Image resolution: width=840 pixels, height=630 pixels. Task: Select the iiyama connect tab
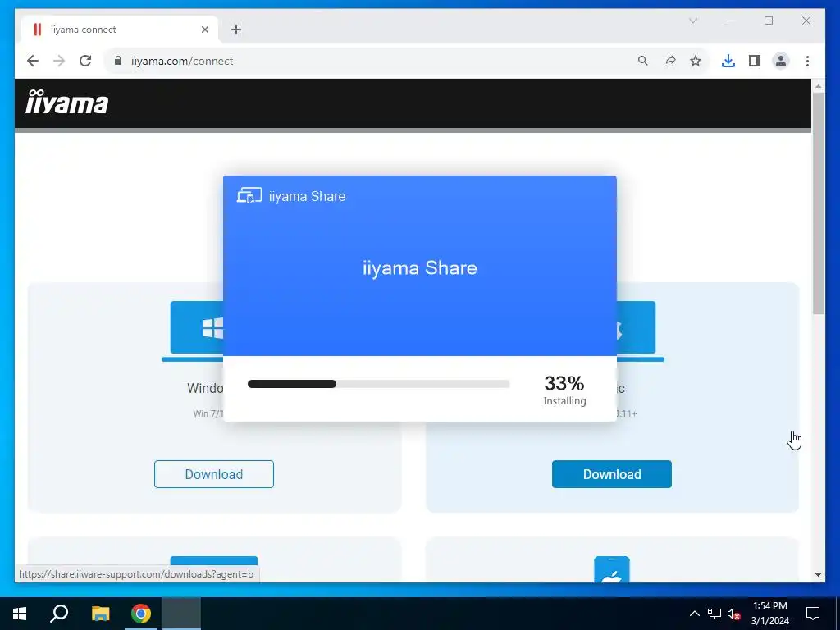120,30
